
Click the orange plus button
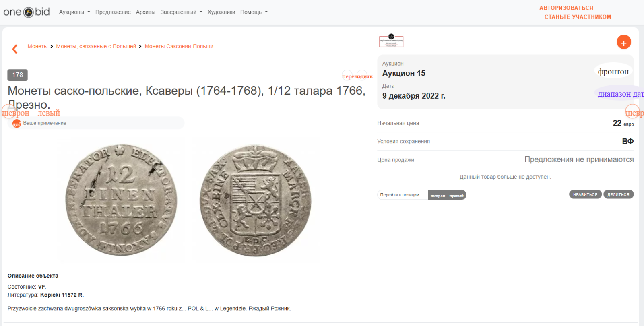(x=623, y=42)
